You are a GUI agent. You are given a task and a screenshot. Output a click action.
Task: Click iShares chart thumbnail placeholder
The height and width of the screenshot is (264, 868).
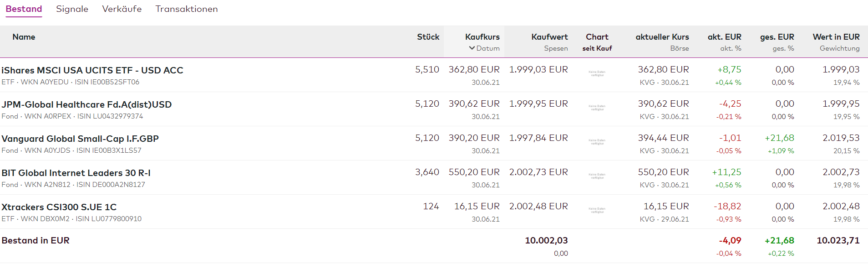pyautogui.click(x=597, y=73)
